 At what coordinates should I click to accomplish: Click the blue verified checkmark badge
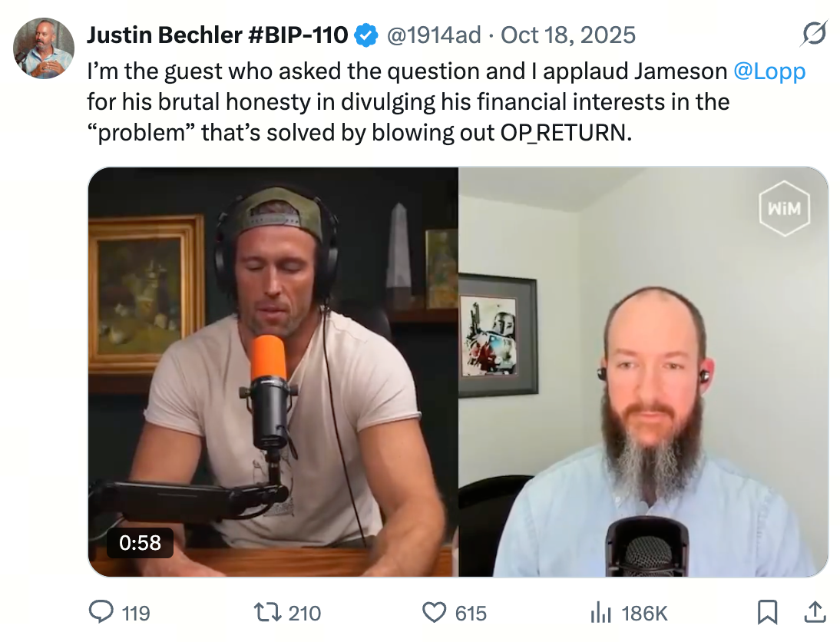coord(366,35)
